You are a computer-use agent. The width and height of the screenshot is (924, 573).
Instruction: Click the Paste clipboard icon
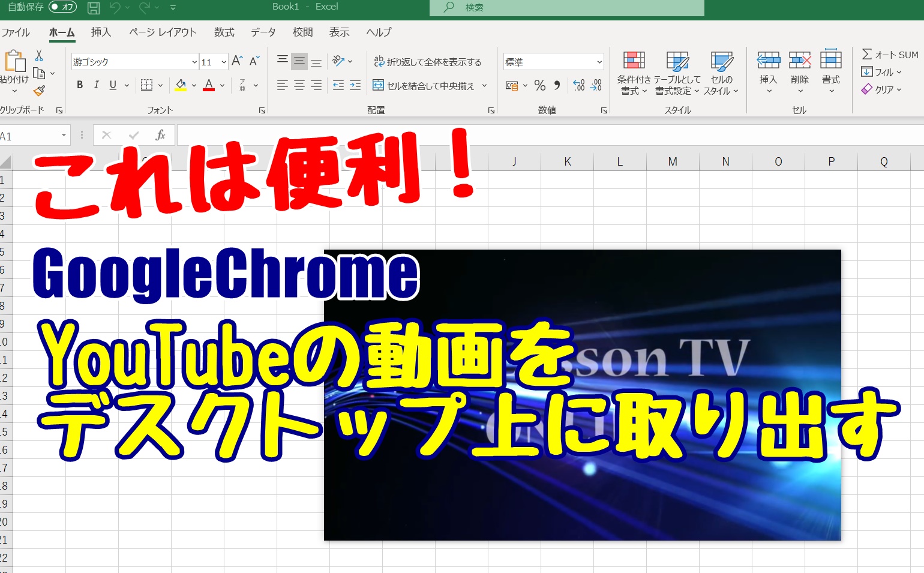pos(14,62)
